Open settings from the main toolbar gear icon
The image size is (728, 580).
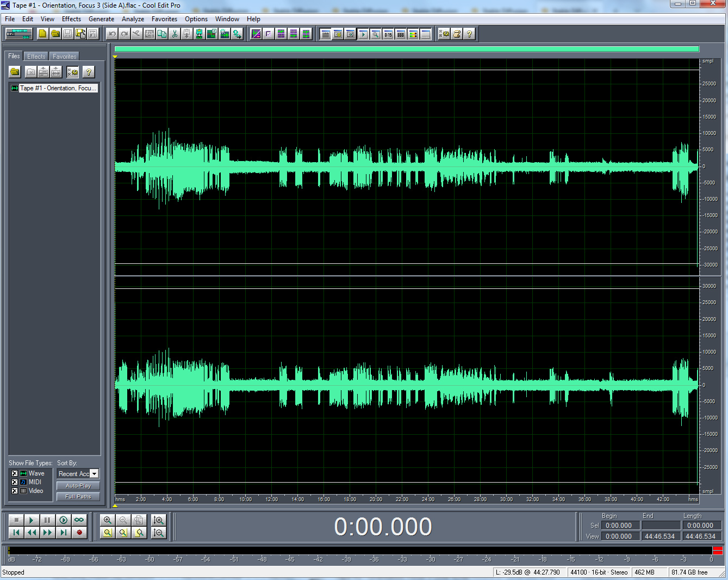(445, 34)
